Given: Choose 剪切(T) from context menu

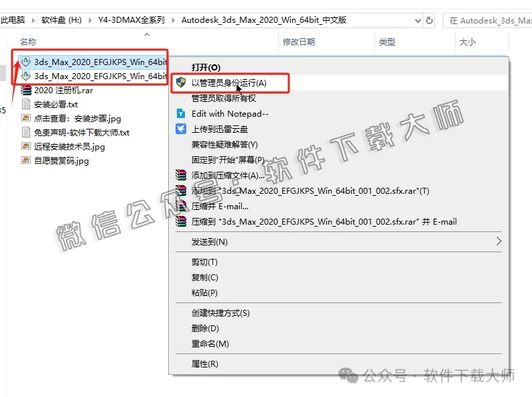Looking at the screenshot, I should pyautogui.click(x=204, y=262).
